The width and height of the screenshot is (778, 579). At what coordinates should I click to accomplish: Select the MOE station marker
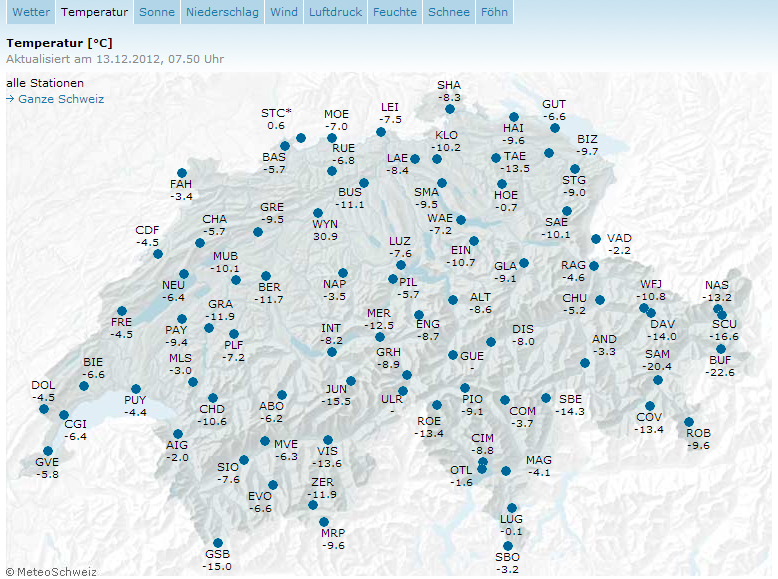pos(332,138)
